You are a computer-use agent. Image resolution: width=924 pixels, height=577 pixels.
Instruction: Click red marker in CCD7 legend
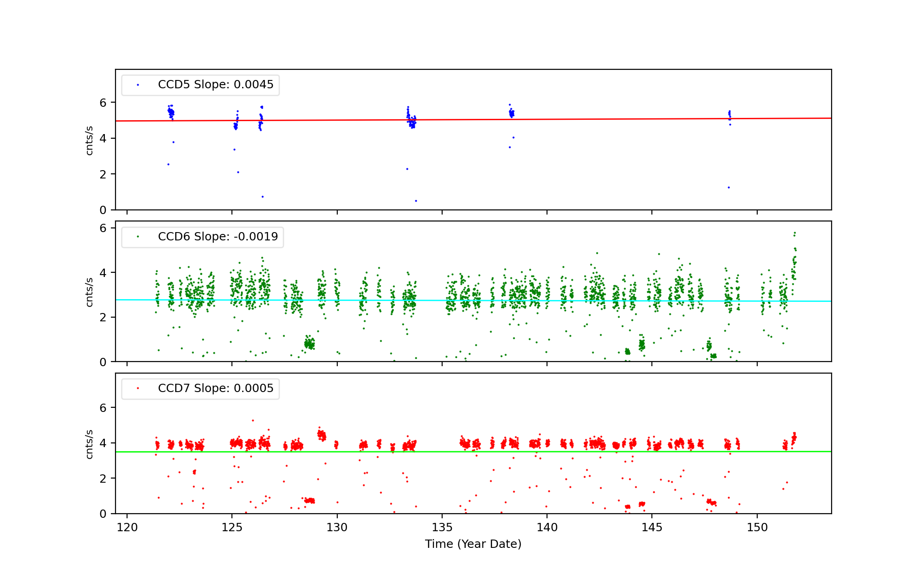[x=138, y=388]
